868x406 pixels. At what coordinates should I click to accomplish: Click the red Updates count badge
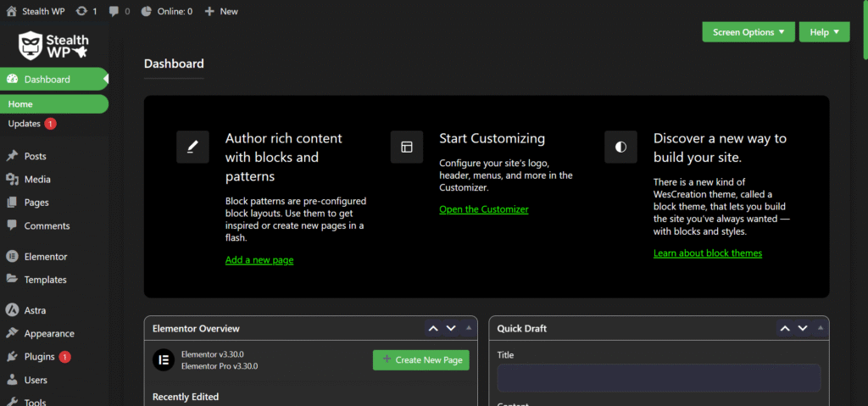tap(50, 124)
